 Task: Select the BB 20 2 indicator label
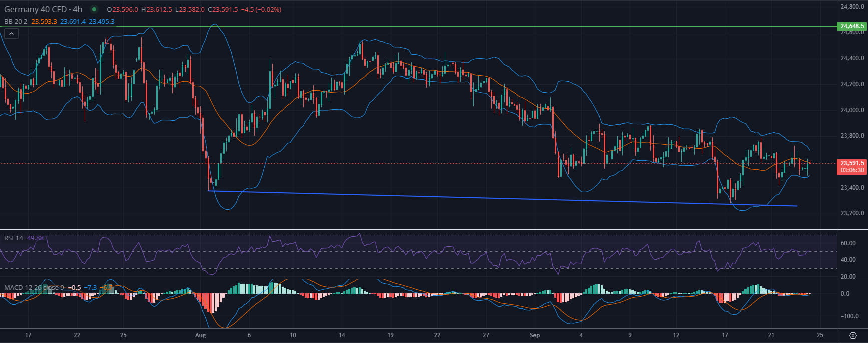click(15, 22)
